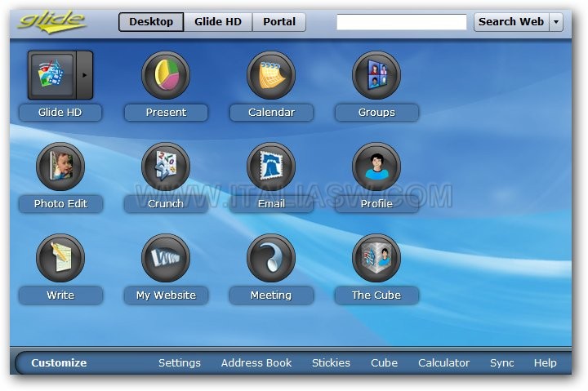The height and width of the screenshot is (391, 588).
Task: Open the Search Web dropdown arrow
Action: tap(556, 22)
